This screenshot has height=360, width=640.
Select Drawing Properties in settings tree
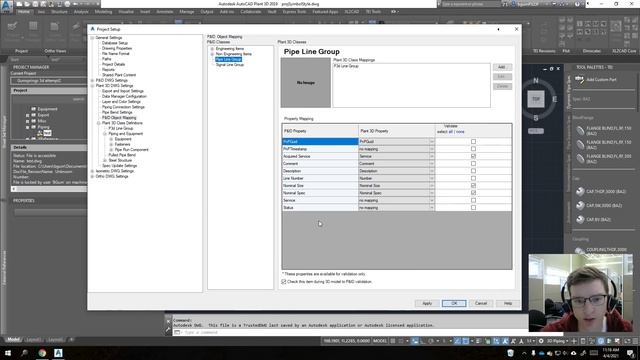coord(117,48)
